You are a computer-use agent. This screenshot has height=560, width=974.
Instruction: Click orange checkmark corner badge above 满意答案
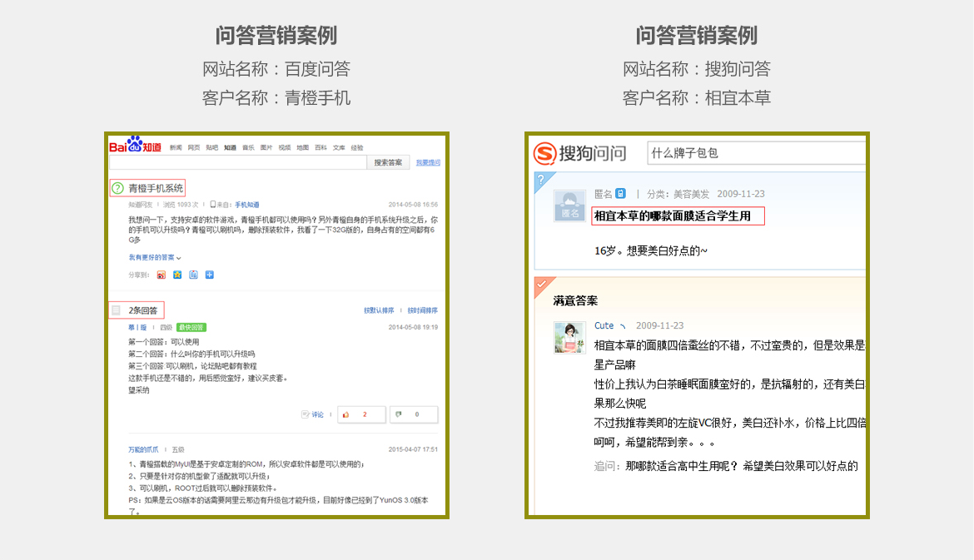tap(542, 285)
